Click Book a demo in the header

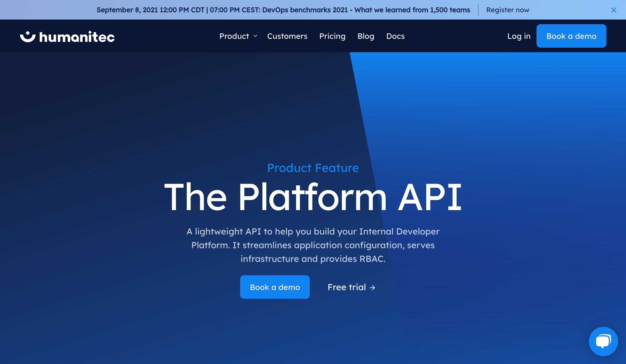pyautogui.click(x=571, y=36)
